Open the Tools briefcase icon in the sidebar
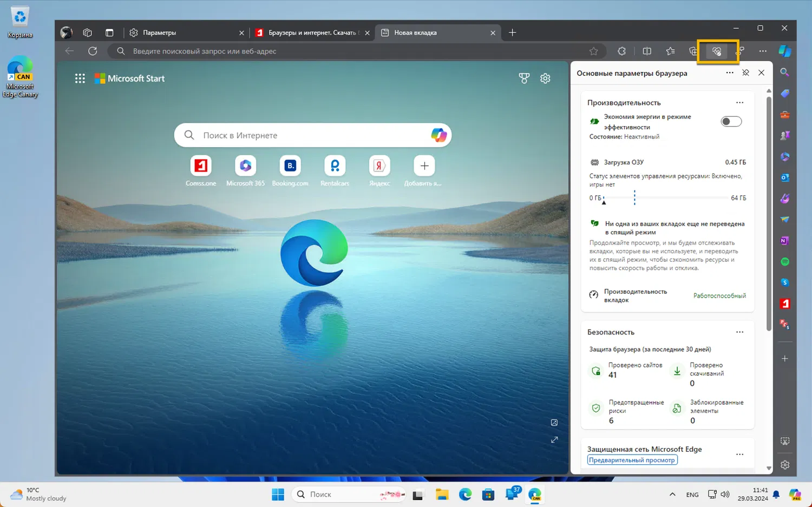The width and height of the screenshot is (812, 507). (x=784, y=115)
